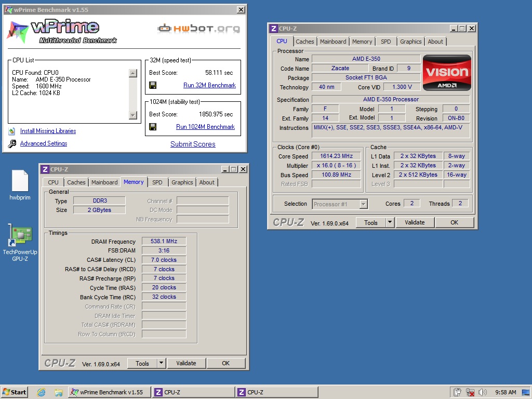
Task: Click the wPrime Benchmark v1.55 taskbar button
Action: [110, 393]
